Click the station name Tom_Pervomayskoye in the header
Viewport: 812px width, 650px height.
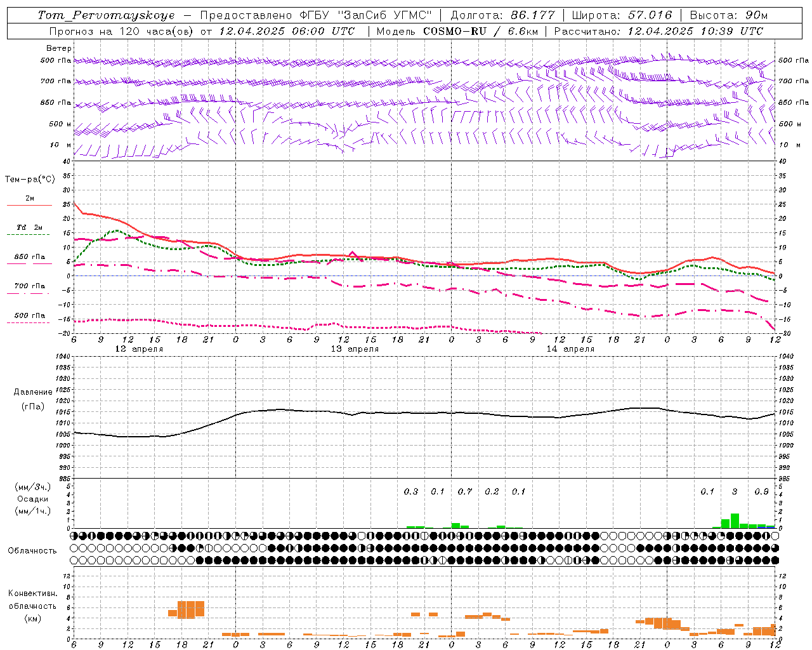coord(106,15)
